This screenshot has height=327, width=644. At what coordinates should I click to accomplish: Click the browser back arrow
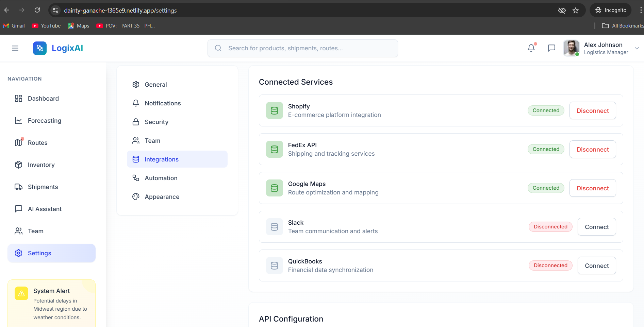[7, 10]
